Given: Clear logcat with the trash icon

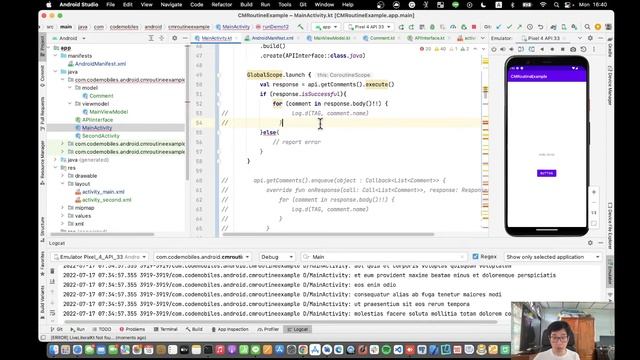Looking at the screenshot, I should [x=52, y=271].
